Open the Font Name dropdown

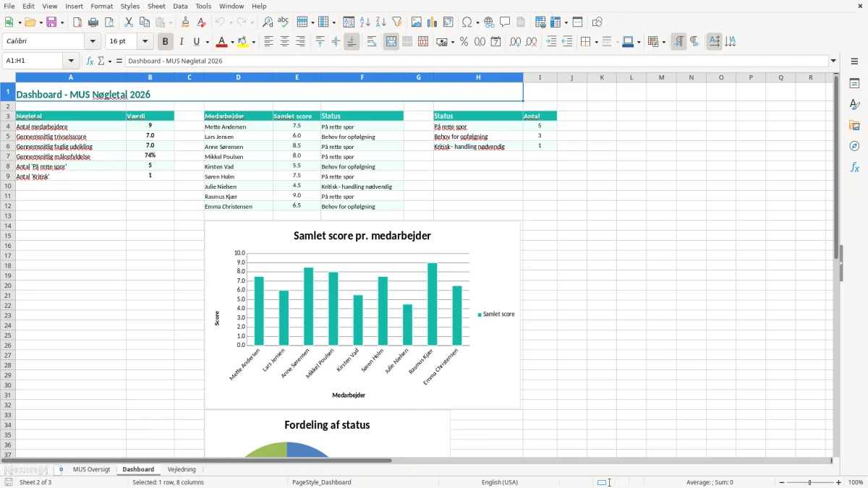click(x=93, y=42)
